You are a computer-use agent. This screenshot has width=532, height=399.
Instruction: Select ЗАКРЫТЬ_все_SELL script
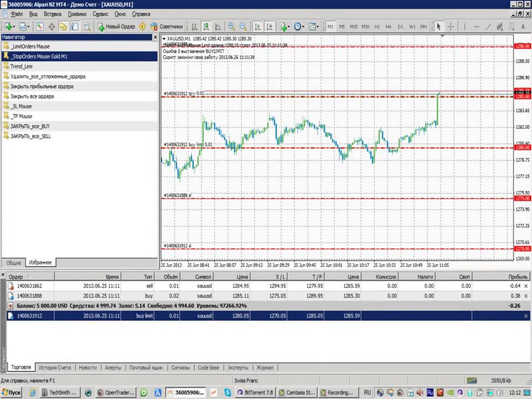pyautogui.click(x=79, y=136)
